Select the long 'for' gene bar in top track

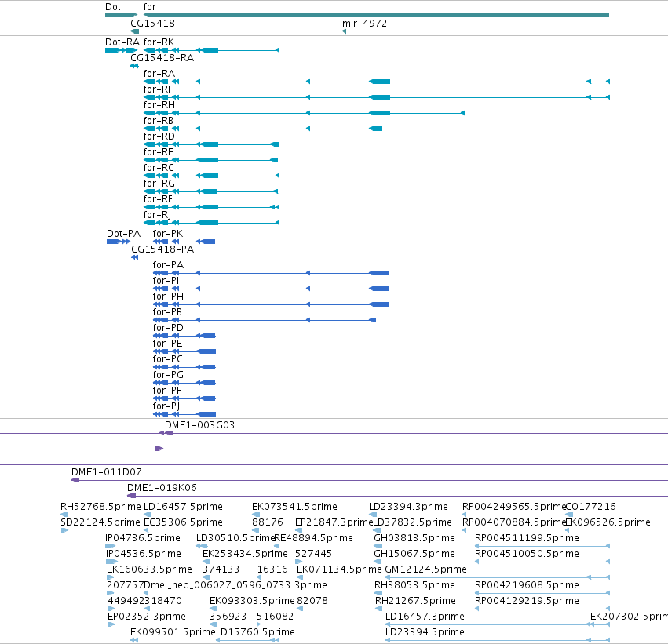(x=376, y=15)
